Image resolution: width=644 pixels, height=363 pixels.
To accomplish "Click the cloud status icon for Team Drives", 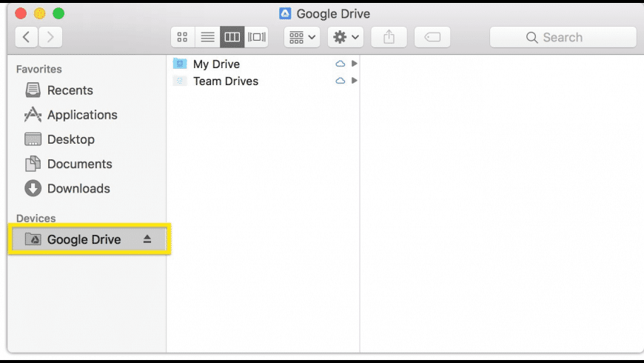I will 340,81.
